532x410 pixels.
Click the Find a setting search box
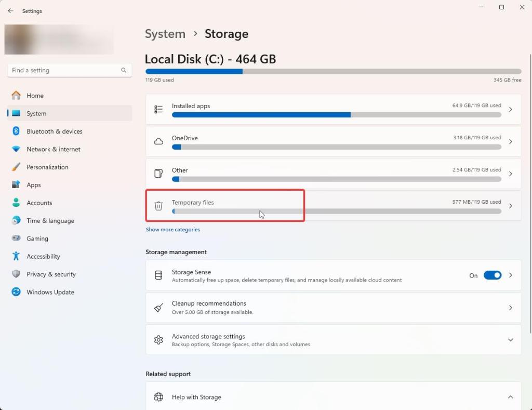coord(65,70)
